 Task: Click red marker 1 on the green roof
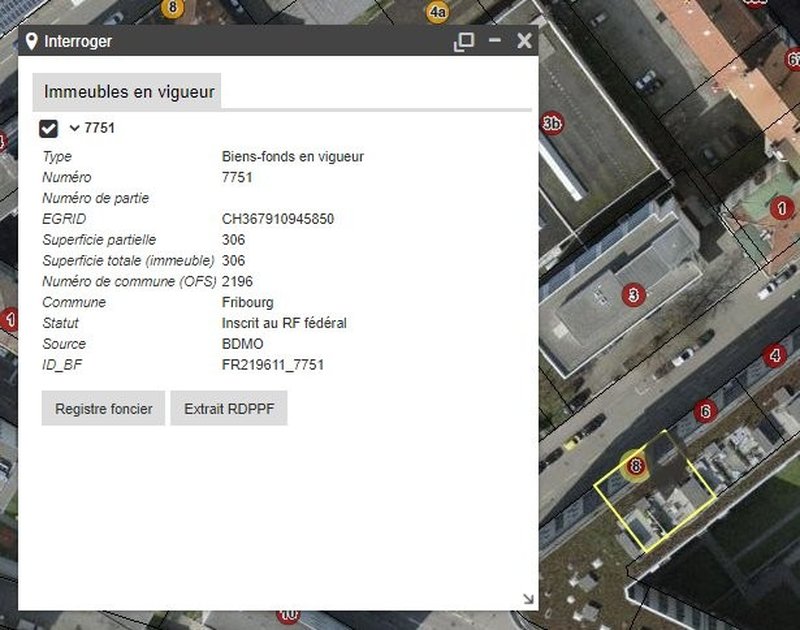(x=782, y=208)
